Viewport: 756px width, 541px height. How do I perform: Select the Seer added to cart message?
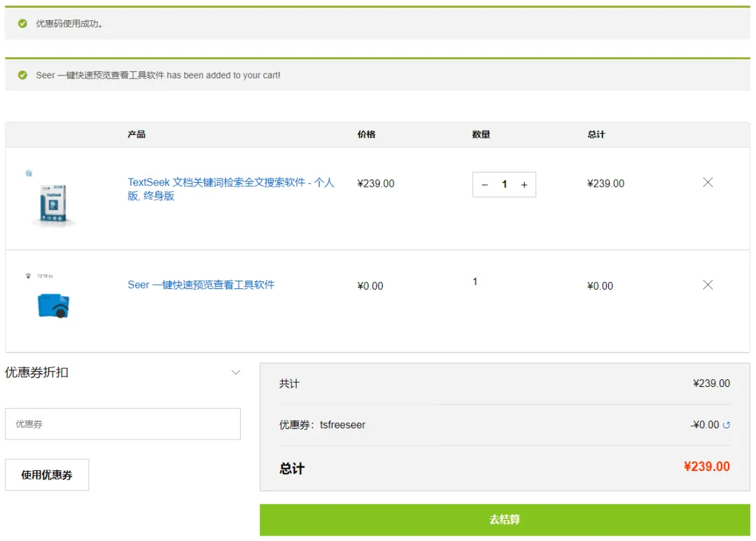[157, 75]
